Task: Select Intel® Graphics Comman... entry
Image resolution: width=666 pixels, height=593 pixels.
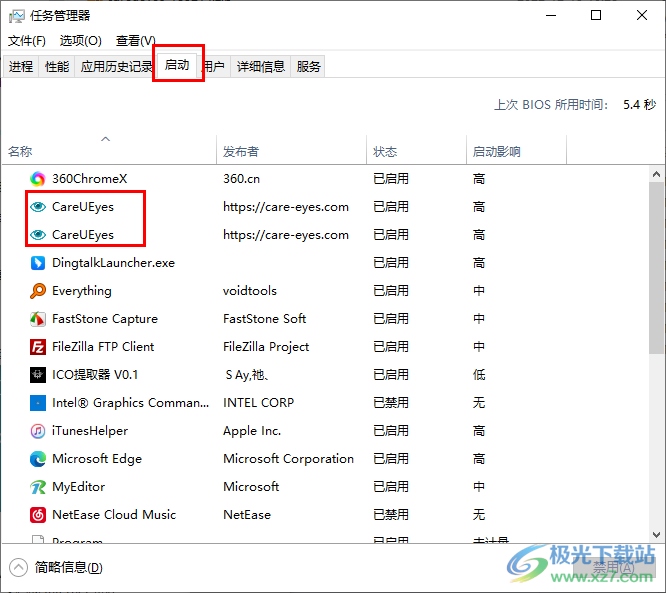Action: pos(130,403)
